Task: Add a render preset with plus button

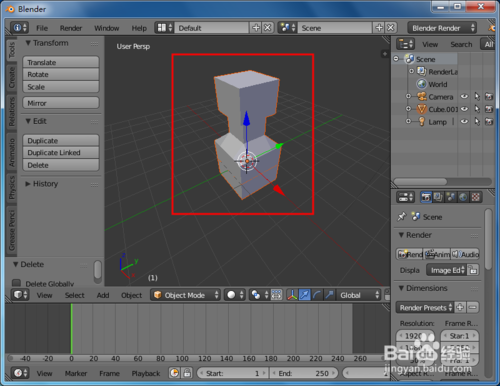Action: [460, 307]
